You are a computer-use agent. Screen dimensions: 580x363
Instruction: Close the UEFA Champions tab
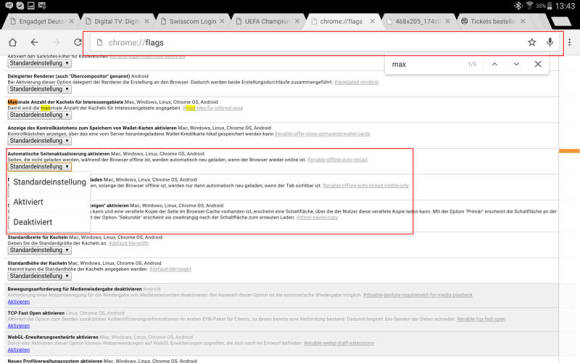coord(297,21)
